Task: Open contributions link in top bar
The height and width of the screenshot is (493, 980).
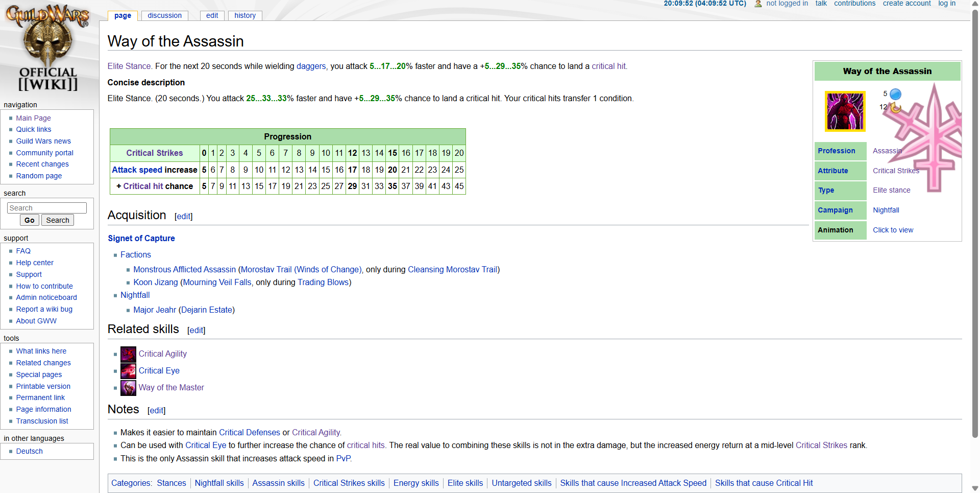Action: (x=854, y=4)
